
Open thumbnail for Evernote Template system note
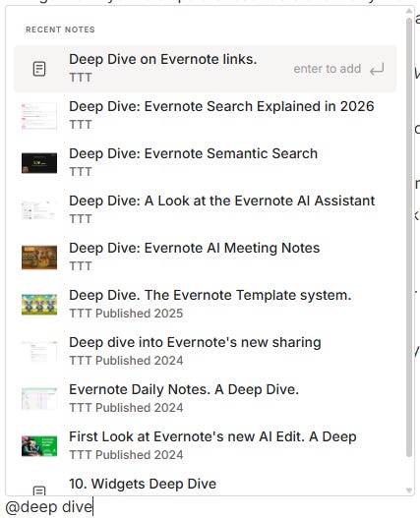coord(39,305)
